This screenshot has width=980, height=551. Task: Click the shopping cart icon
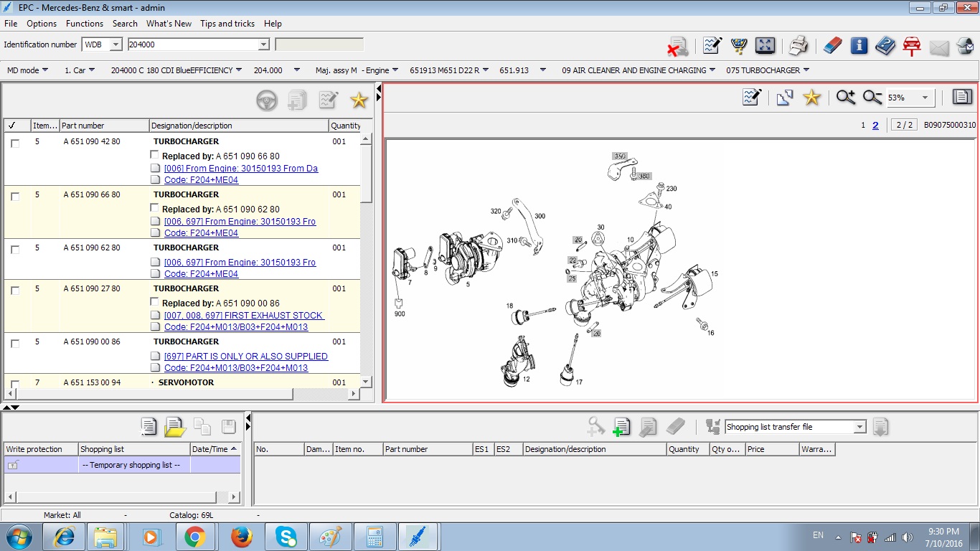pyautogui.click(x=739, y=46)
